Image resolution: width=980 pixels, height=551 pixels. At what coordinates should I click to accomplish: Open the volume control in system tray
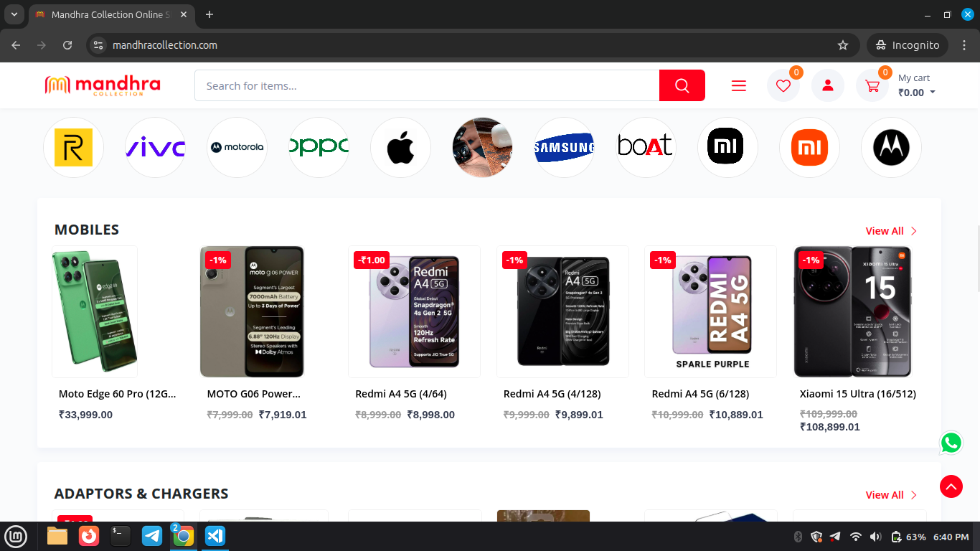tap(875, 537)
